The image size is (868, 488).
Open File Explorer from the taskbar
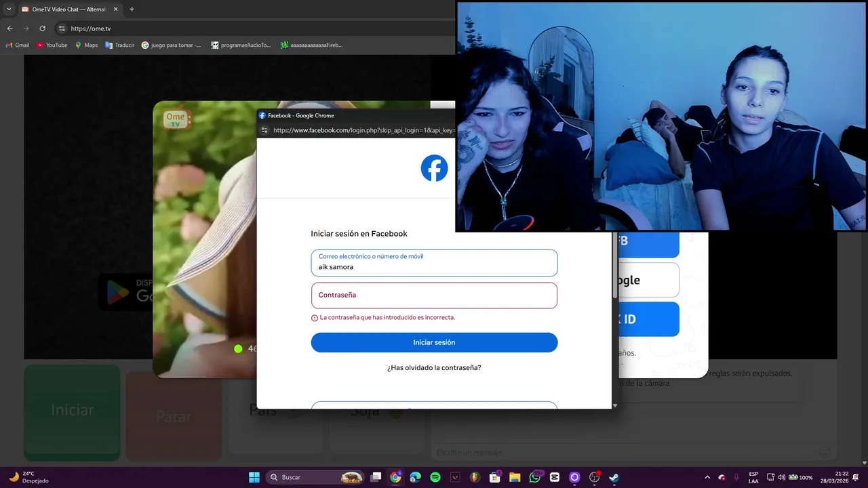coord(515,477)
